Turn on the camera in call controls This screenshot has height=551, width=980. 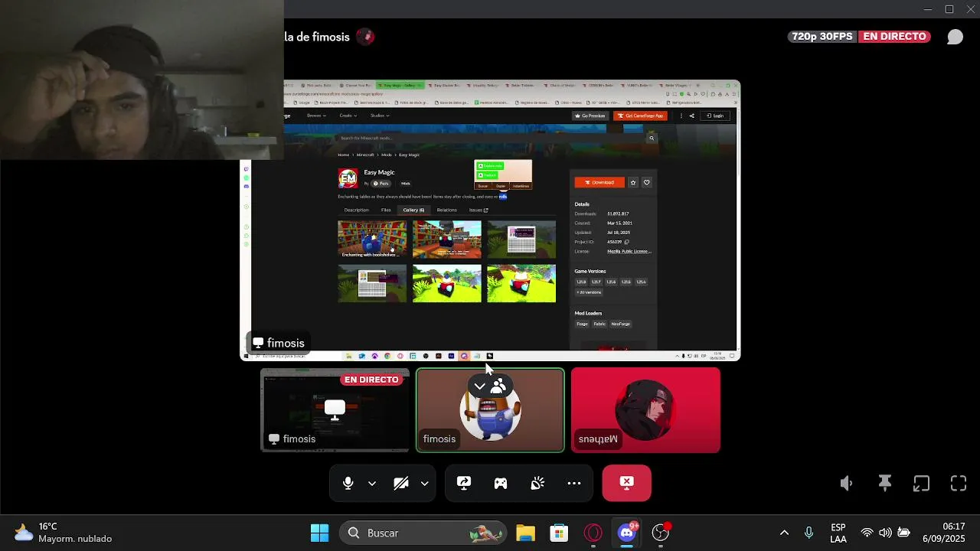tap(400, 483)
